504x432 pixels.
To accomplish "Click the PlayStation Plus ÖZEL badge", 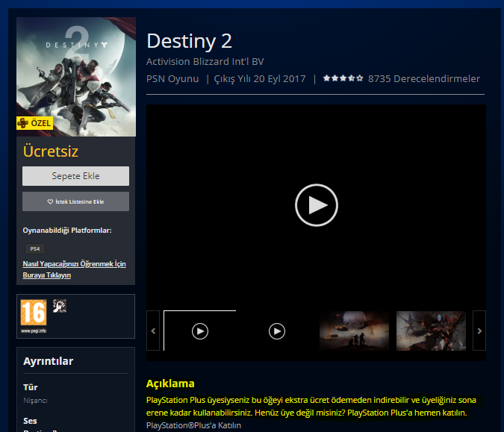I will (x=34, y=123).
